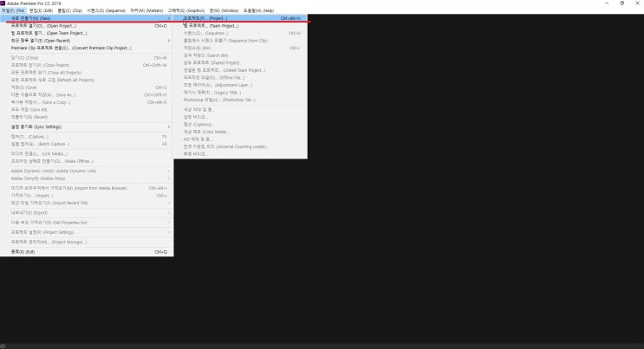This screenshot has width=644, height=349.
Task: Select Captions in New submenu
Action: point(240,125)
